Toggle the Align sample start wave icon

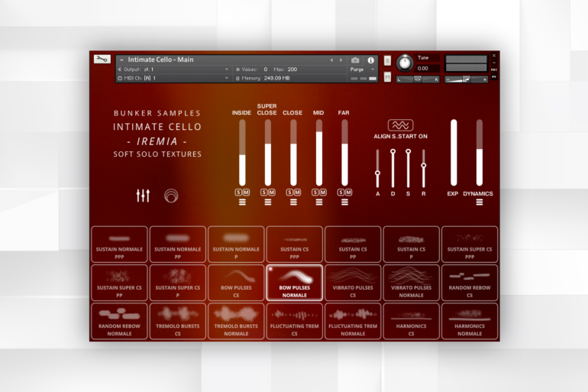[x=400, y=125]
